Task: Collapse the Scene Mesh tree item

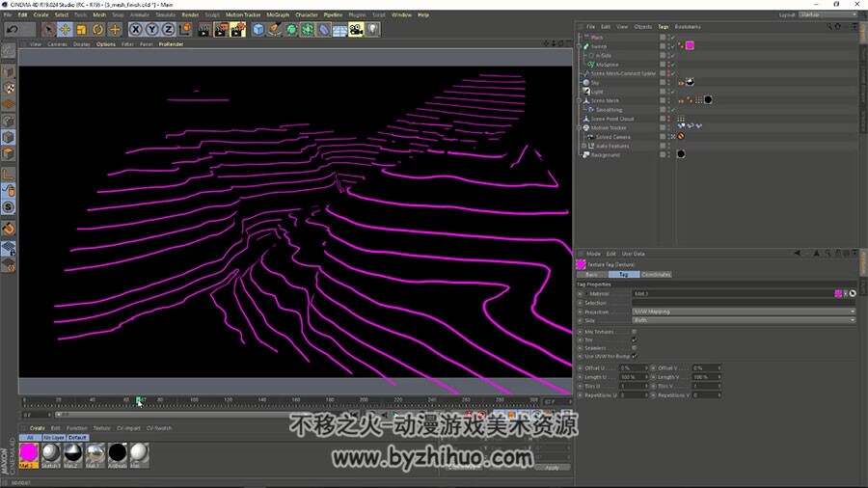Action: click(x=580, y=100)
